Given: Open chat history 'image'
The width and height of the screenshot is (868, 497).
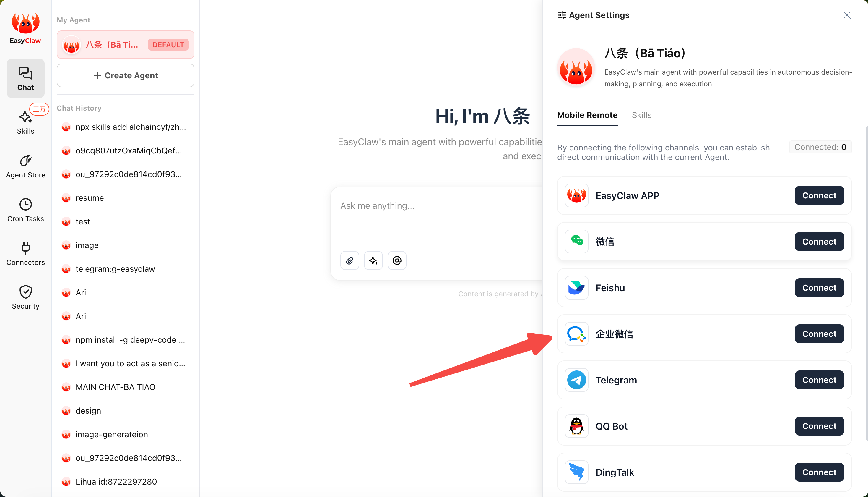Looking at the screenshot, I should coord(125,245).
